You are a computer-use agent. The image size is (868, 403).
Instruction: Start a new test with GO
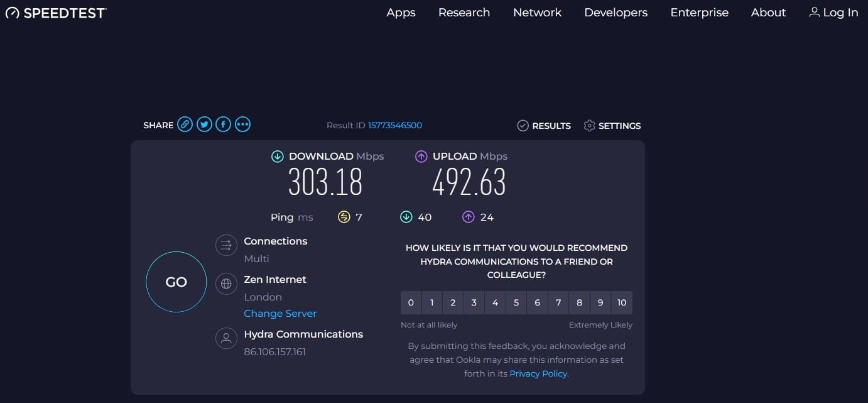(176, 282)
